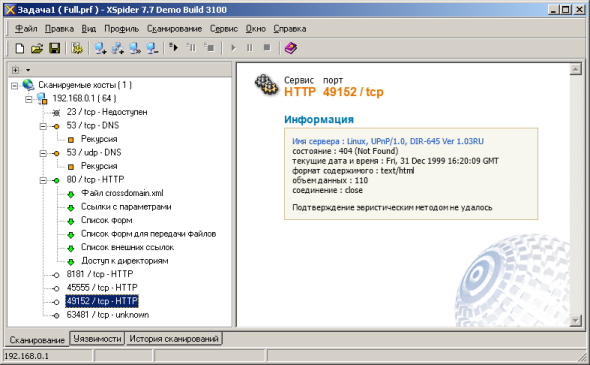Open the Вид menu
590x365 pixels.
pos(88,29)
